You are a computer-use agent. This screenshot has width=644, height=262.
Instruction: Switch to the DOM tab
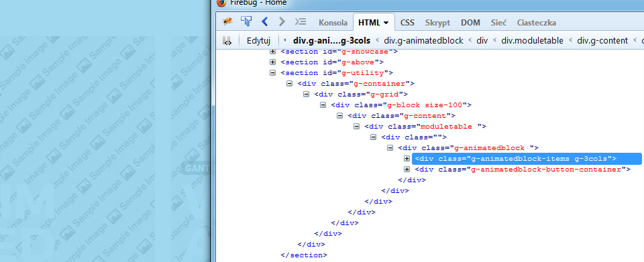point(471,23)
